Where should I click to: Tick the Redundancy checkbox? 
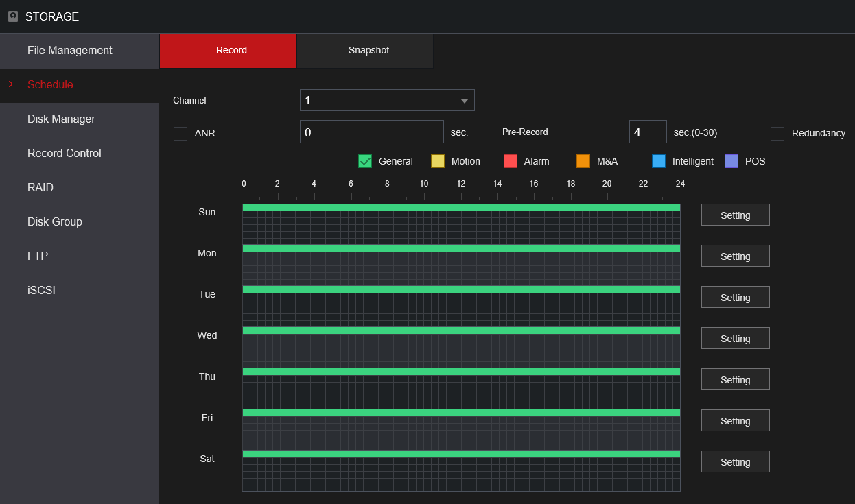(x=777, y=134)
